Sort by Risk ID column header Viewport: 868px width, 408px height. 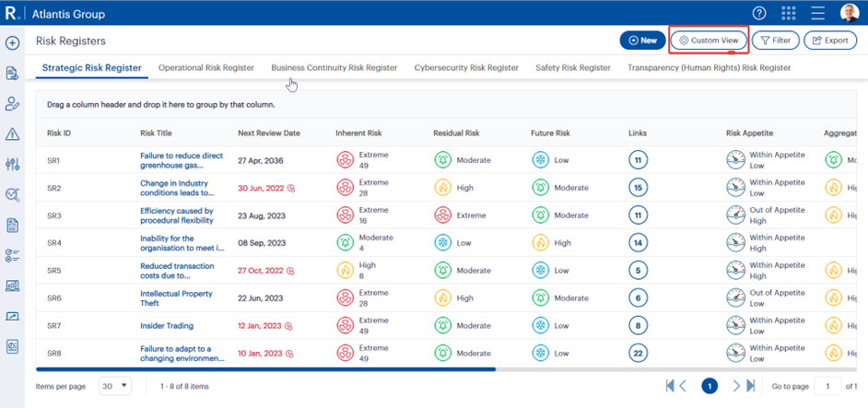click(59, 133)
